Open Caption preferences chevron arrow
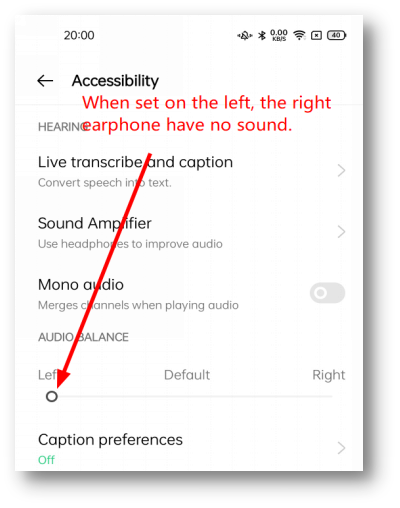Image resolution: width=400 pixels, height=508 pixels. 341,448
